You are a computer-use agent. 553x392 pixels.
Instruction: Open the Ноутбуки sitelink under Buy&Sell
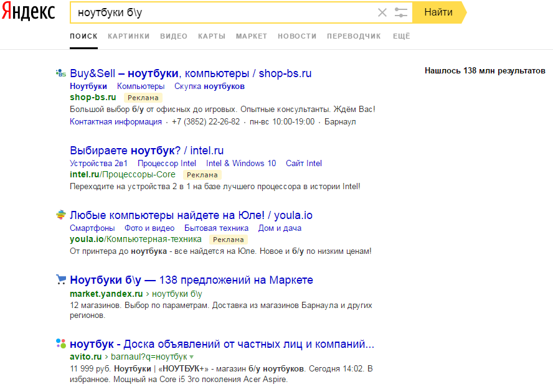[x=88, y=86]
